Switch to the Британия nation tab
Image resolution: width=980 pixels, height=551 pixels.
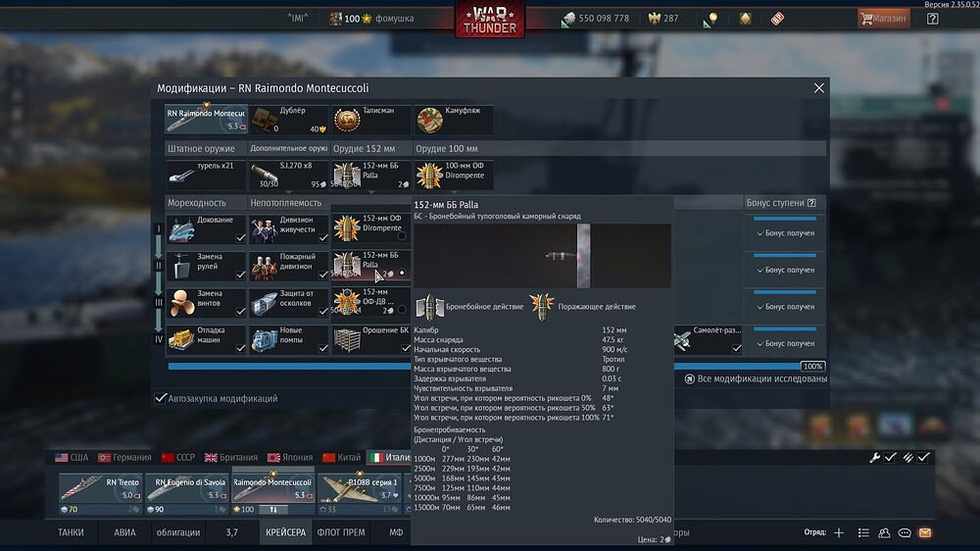[231, 457]
